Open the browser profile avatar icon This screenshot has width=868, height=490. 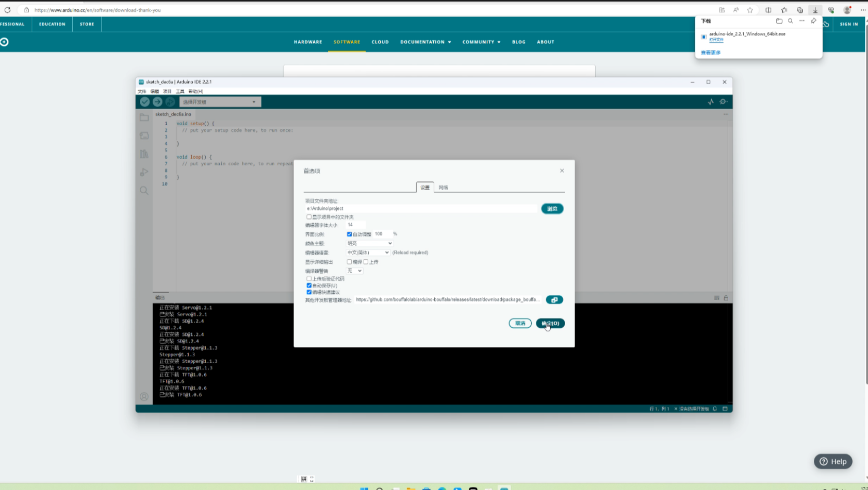tap(847, 10)
